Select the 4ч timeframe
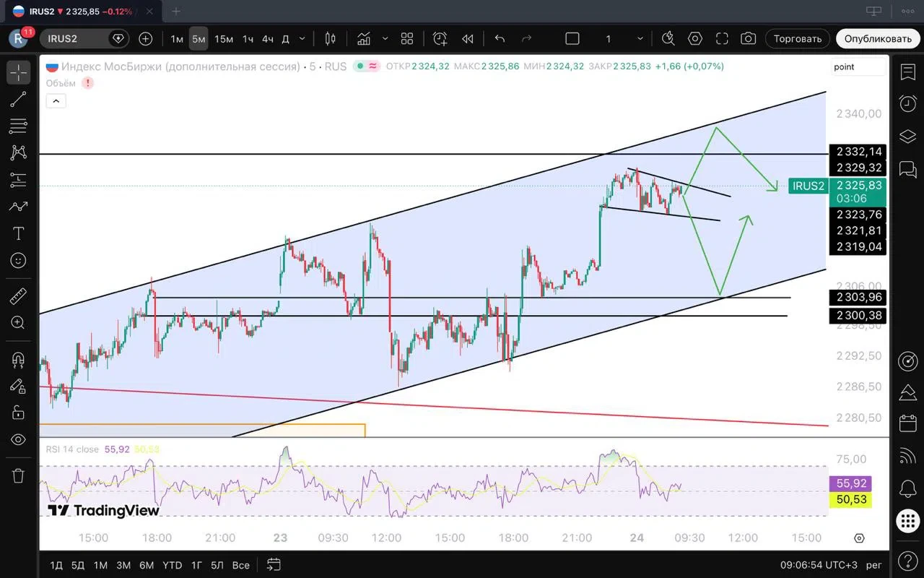This screenshot has width=924, height=578. coord(268,38)
